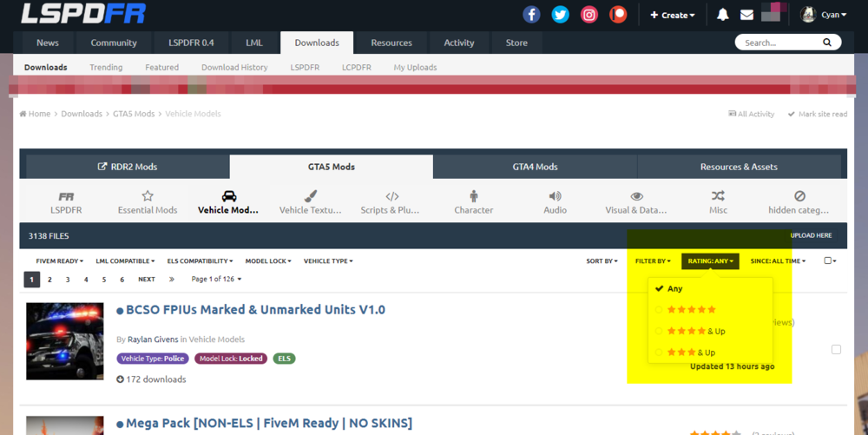This screenshot has width=868, height=435.
Task: Open the select-all checkbox menu
Action: tap(830, 260)
